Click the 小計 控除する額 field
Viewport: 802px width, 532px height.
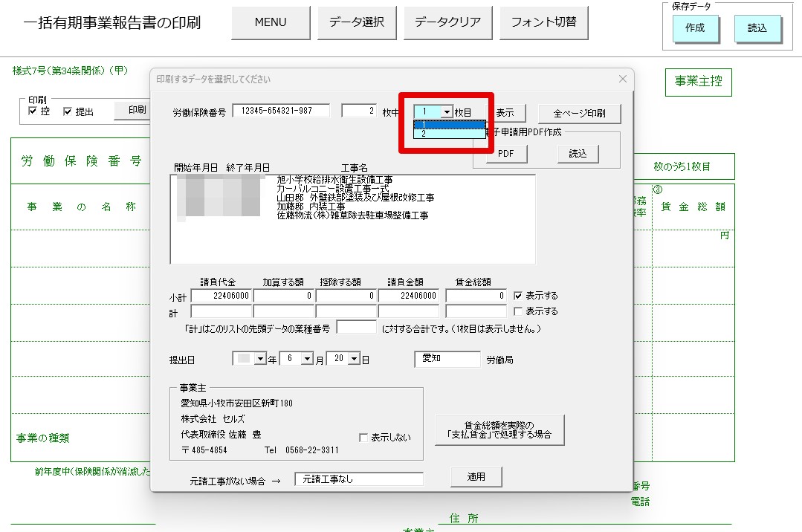(x=346, y=296)
